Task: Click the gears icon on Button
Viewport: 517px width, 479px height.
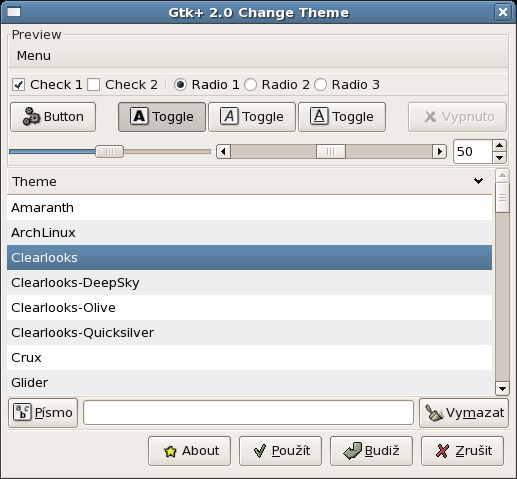Action: pos(31,117)
